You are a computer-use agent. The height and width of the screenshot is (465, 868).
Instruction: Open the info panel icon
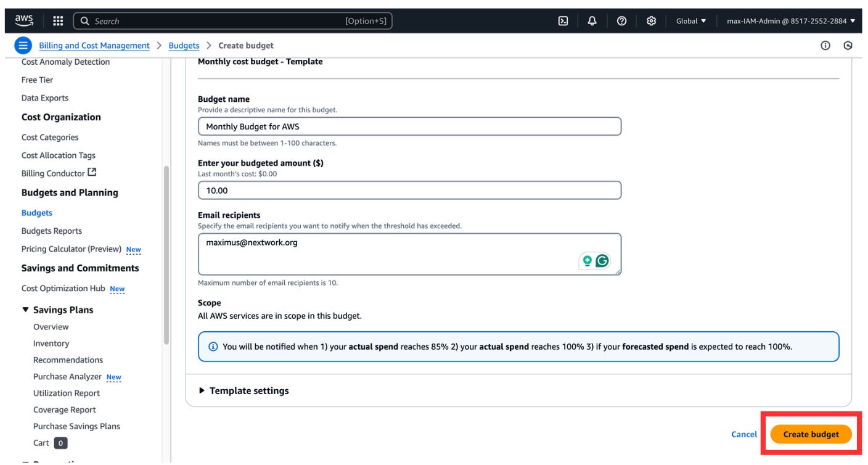(x=825, y=46)
